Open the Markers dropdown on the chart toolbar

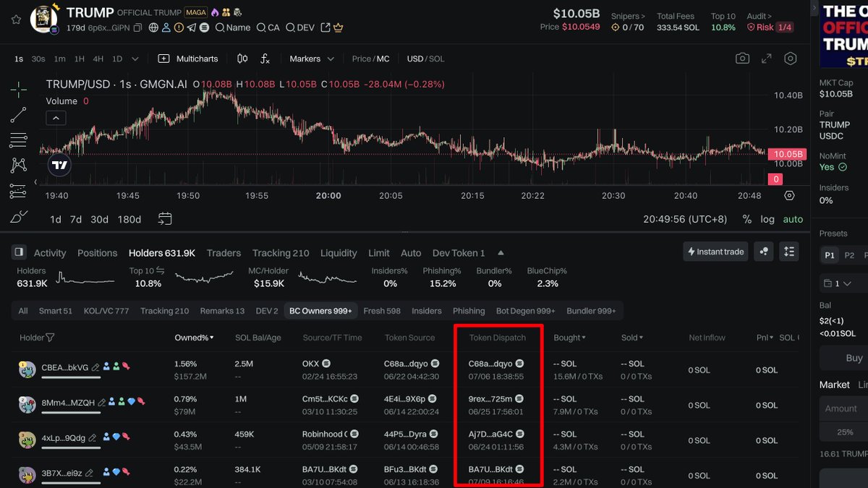[312, 59]
